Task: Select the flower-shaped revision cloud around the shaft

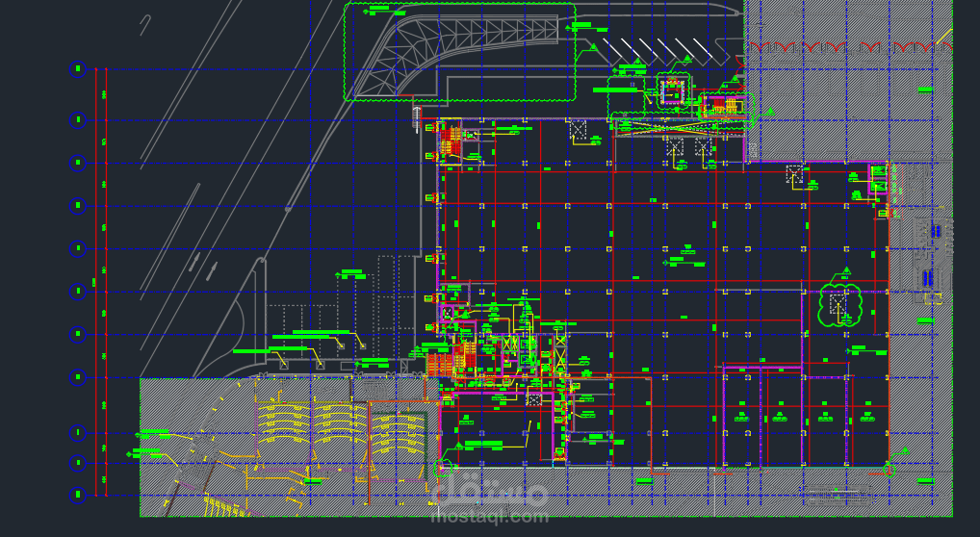Action: [840, 305]
